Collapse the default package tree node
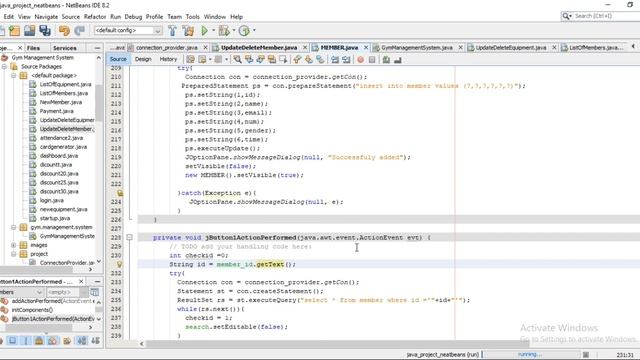This screenshot has width=640, height=360. (13, 76)
